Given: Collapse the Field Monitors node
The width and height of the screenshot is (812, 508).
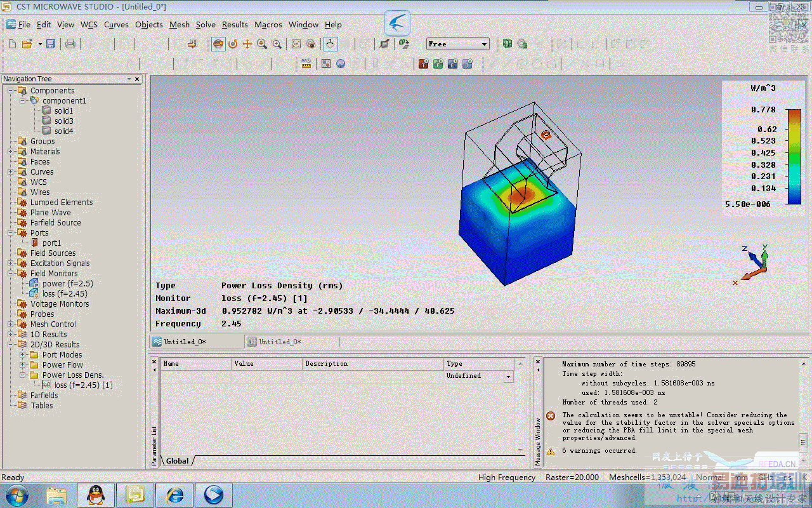Looking at the screenshot, I should tap(11, 274).
